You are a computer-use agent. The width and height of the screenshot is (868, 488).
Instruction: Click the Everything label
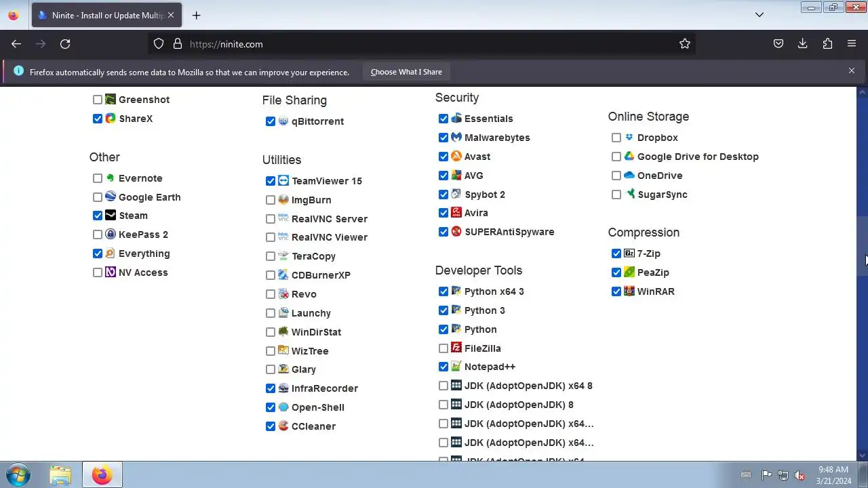(144, 253)
